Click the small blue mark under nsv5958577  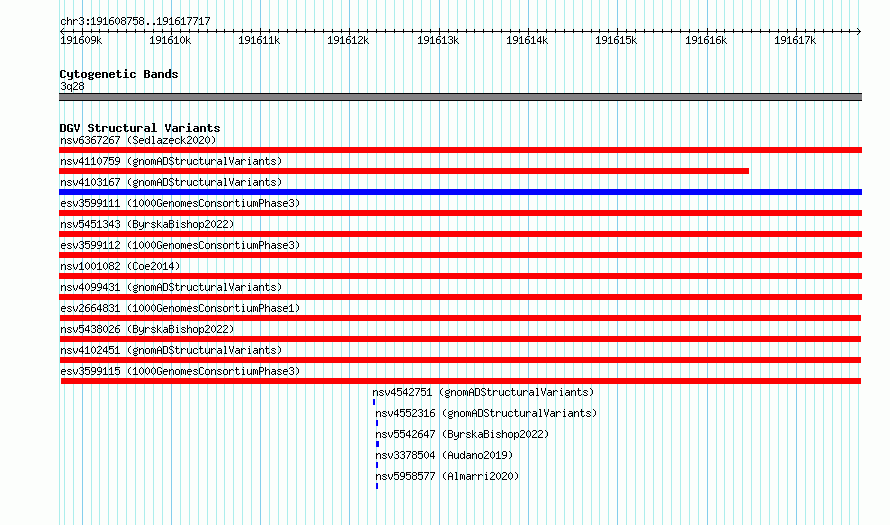coord(377,486)
